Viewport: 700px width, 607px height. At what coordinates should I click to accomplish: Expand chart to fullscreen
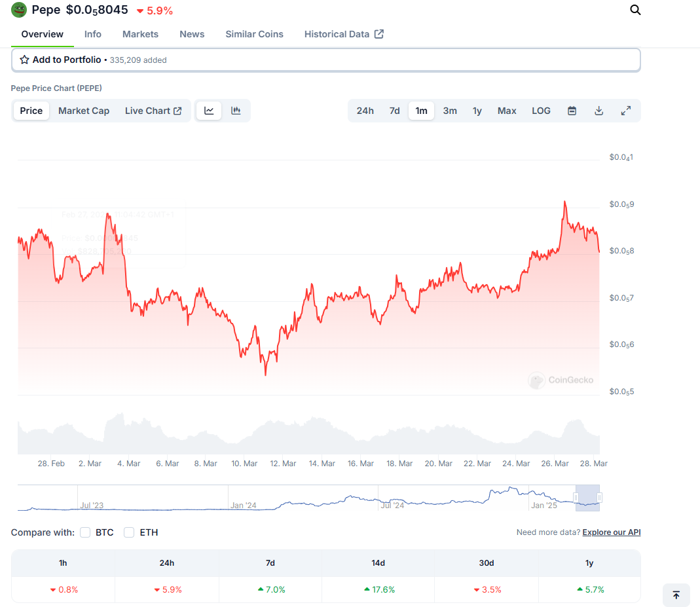626,111
